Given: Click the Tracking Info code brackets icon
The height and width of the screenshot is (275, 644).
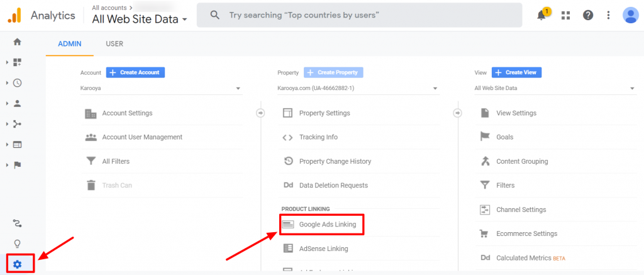Looking at the screenshot, I should [288, 137].
